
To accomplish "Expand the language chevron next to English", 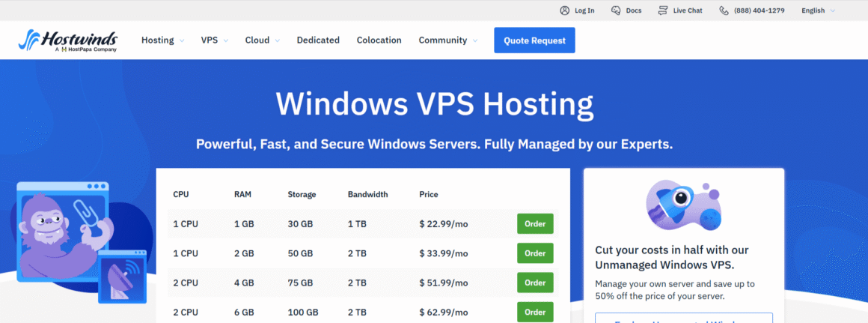I will click(x=833, y=10).
